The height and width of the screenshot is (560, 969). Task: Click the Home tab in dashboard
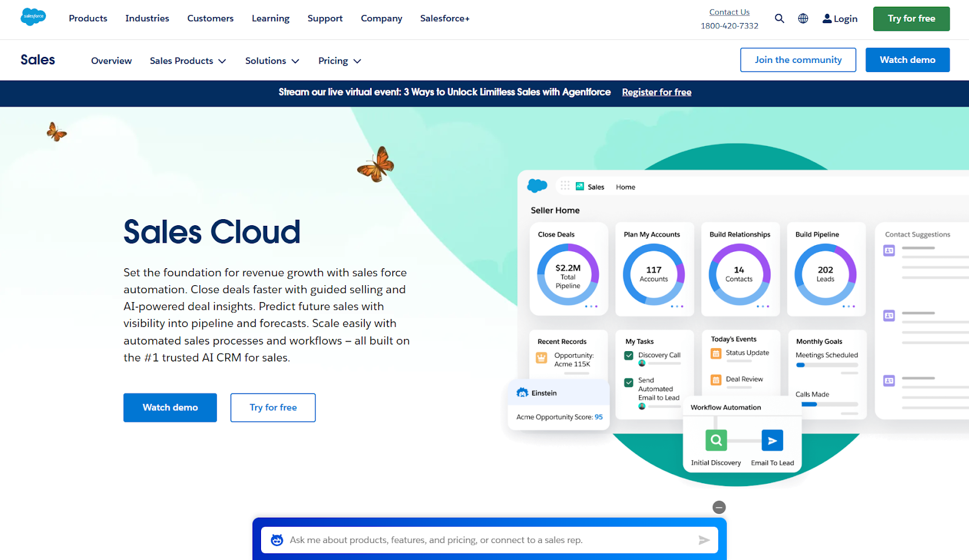[x=626, y=187]
